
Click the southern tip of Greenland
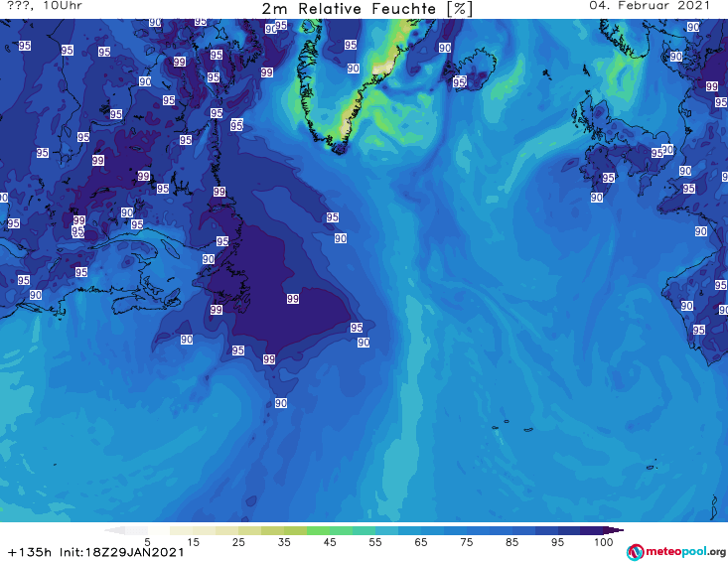click(x=339, y=148)
